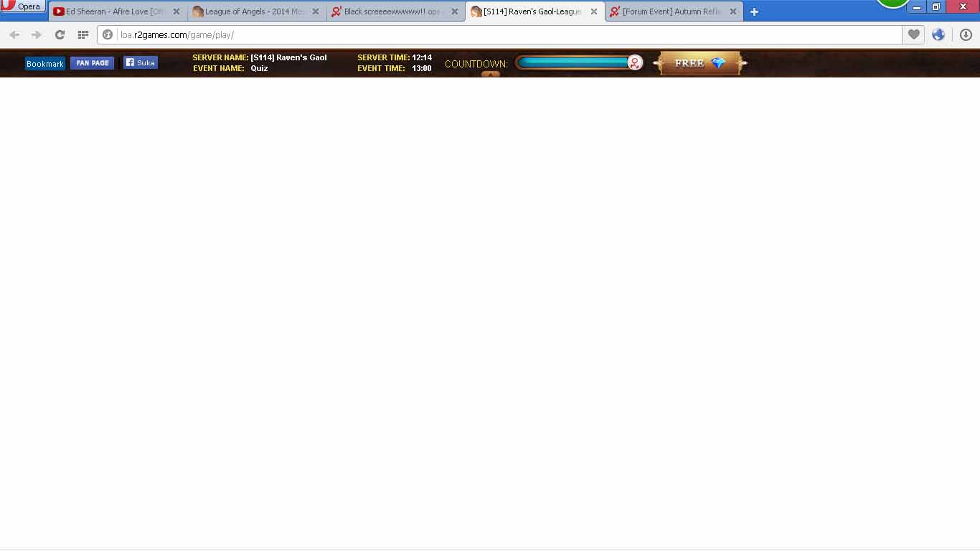980x551 pixels.
Task: Claim the FREE diamond reward button
Action: click(x=699, y=63)
